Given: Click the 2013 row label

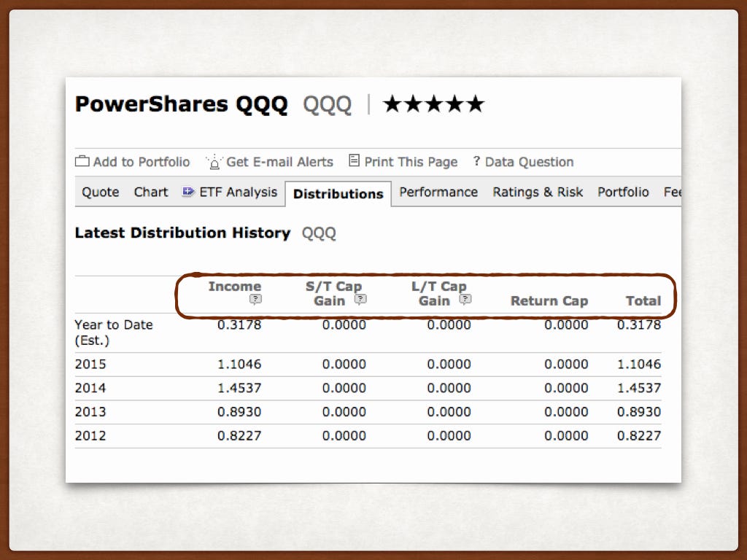Looking at the screenshot, I should click(90, 412).
